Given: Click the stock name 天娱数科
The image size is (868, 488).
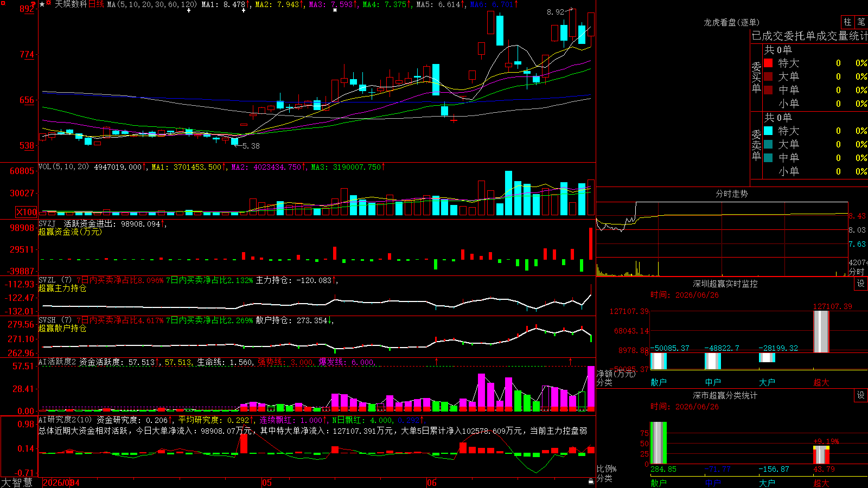Looking at the screenshot, I should pyautogui.click(x=71, y=4).
